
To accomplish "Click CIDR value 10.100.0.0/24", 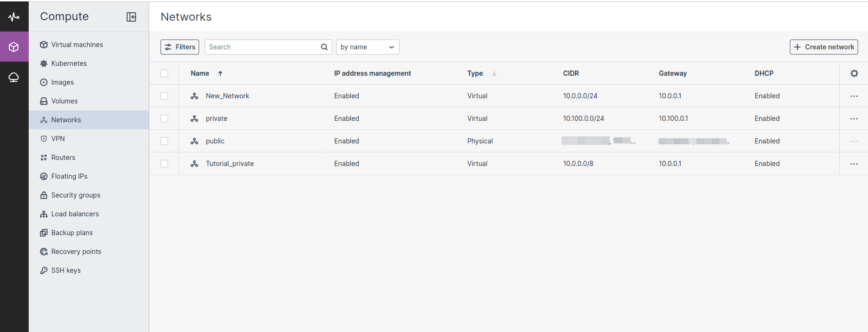I will (584, 119).
